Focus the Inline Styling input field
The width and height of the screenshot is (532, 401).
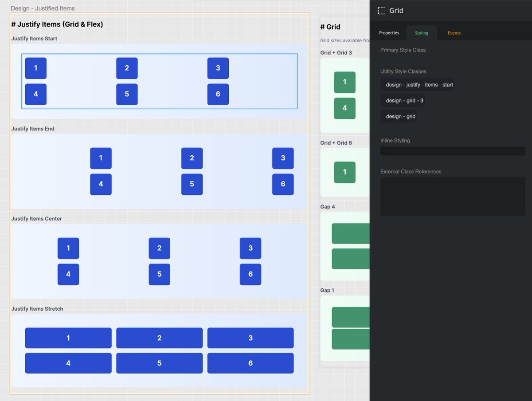[453, 151]
